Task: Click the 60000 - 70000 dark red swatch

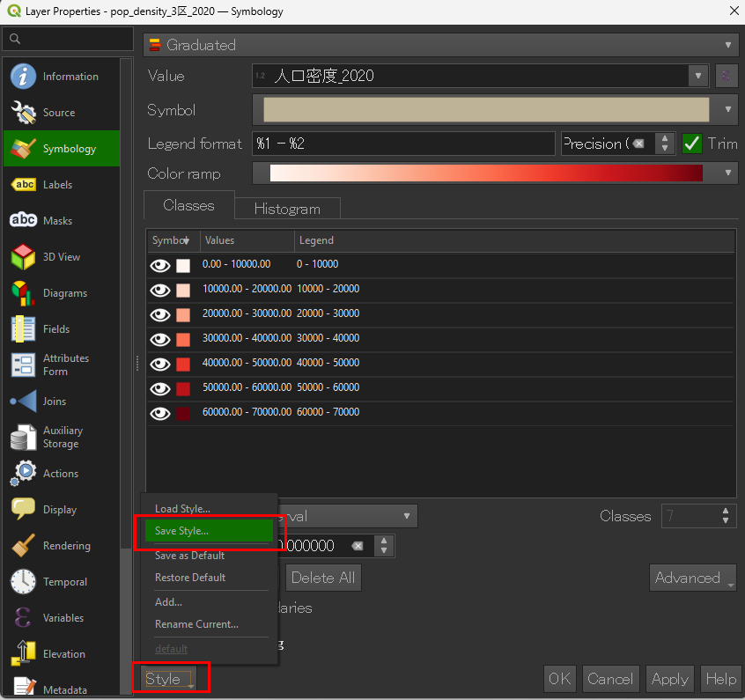Action: [x=183, y=413]
